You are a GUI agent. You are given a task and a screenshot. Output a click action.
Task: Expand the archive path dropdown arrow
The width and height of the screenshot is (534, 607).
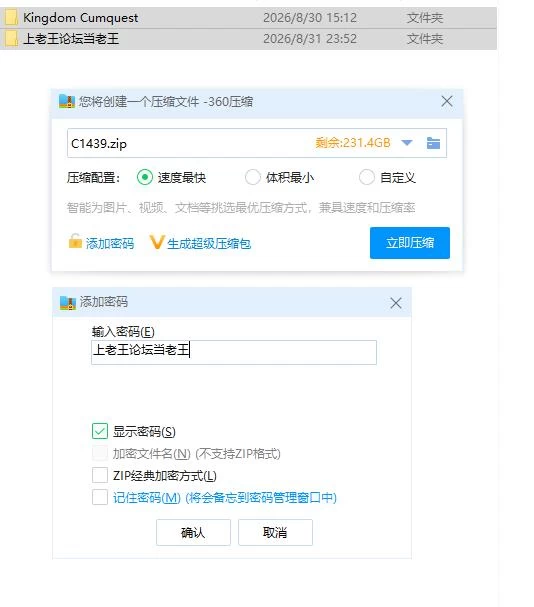[x=407, y=143]
